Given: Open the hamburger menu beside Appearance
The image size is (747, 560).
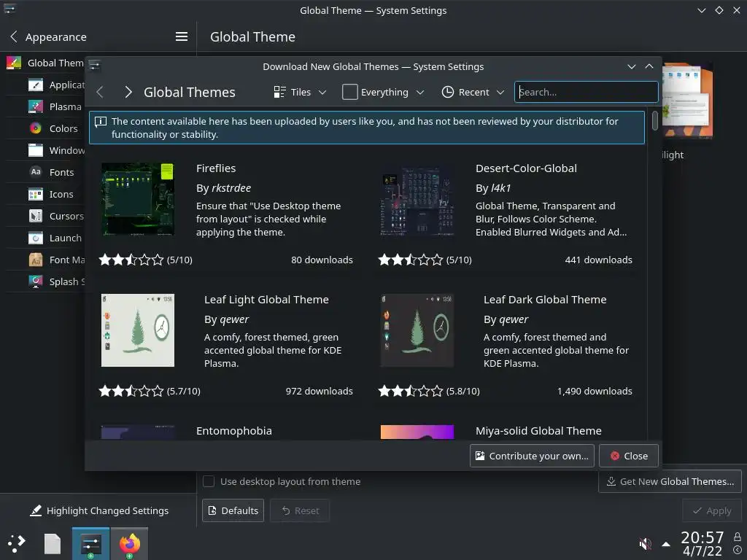Looking at the screenshot, I should [x=182, y=36].
